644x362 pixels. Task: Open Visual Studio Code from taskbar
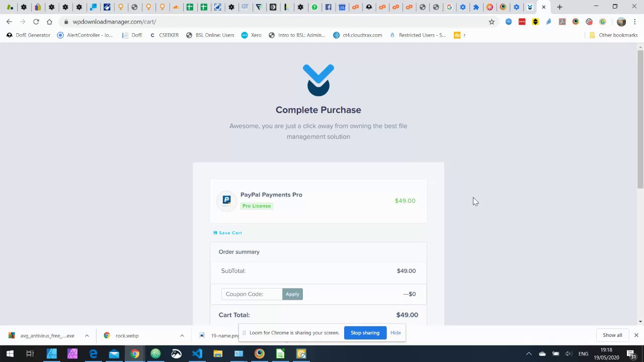pyautogui.click(x=197, y=354)
